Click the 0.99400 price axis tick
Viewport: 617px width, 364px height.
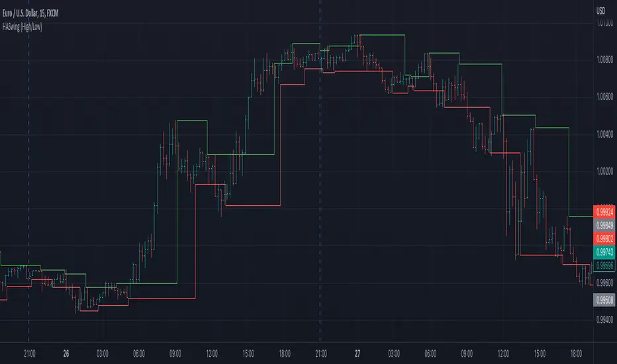(x=604, y=321)
